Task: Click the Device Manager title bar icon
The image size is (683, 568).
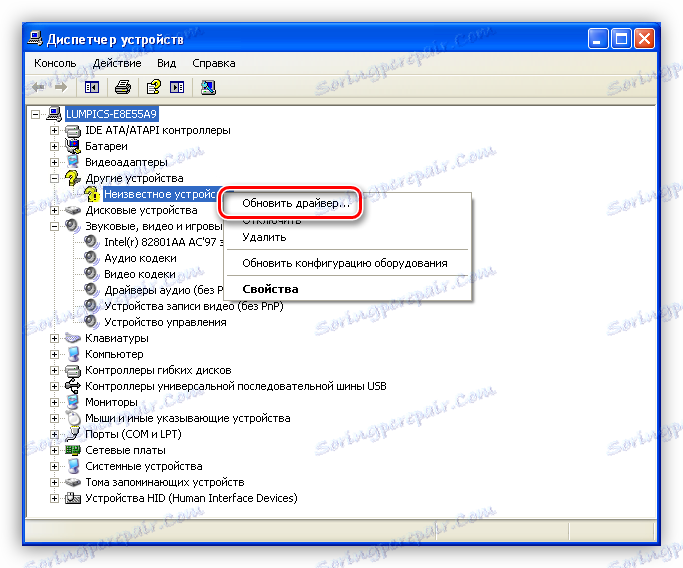Action: point(35,39)
